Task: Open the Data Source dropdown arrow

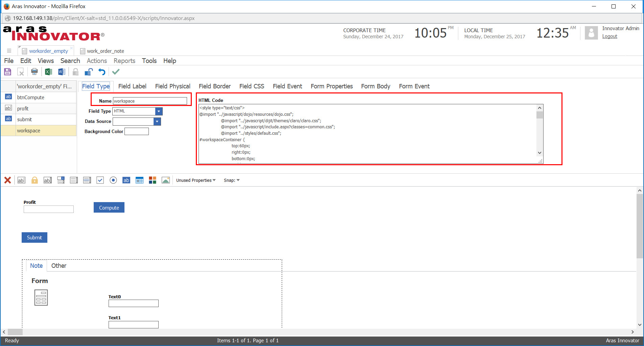Action: [x=157, y=122]
